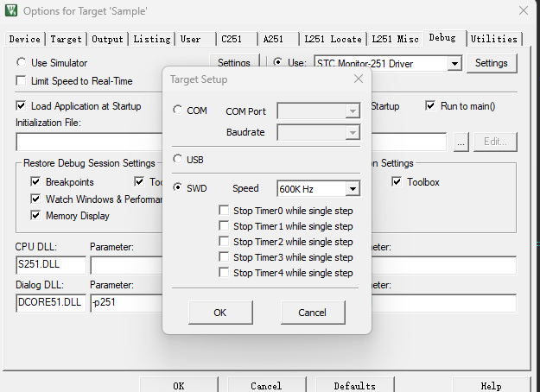Click the Help button

(491, 385)
